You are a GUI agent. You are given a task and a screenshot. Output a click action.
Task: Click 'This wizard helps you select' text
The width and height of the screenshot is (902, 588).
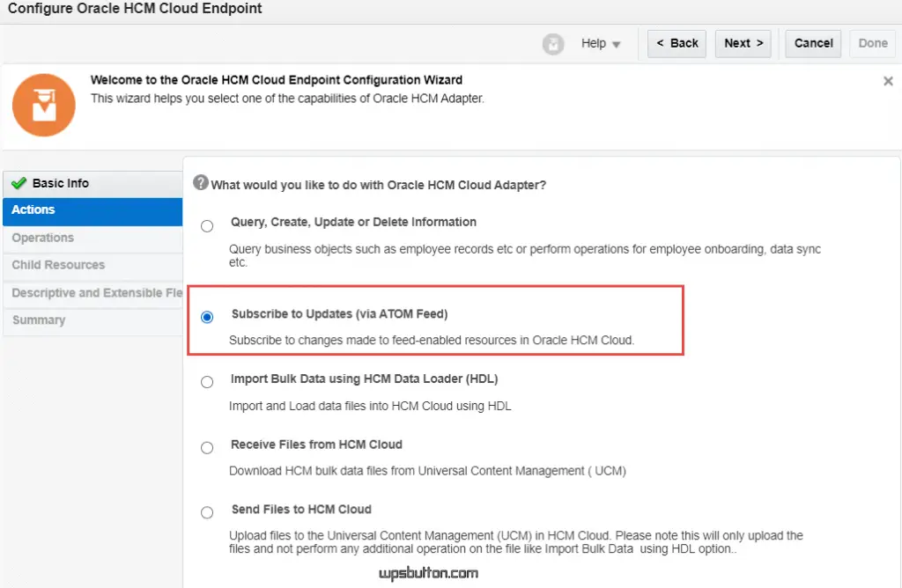point(287,99)
